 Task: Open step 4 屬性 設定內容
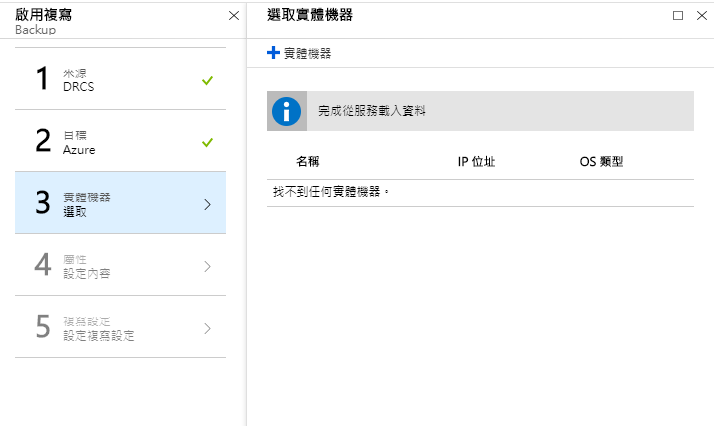pos(120,264)
